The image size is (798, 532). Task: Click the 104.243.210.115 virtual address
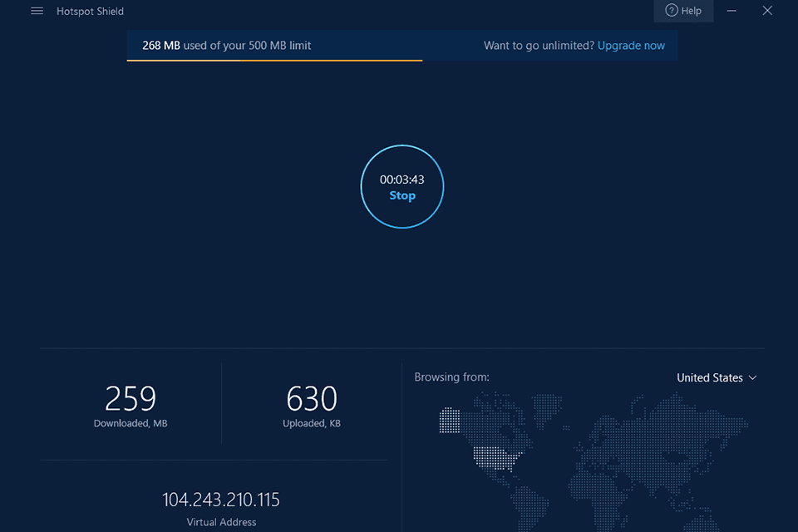click(x=221, y=500)
